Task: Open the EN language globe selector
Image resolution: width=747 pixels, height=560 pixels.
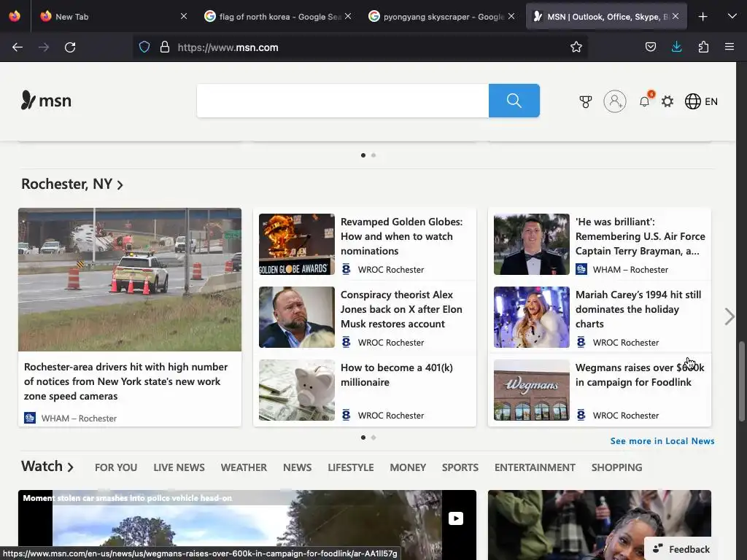Action: (x=701, y=101)
